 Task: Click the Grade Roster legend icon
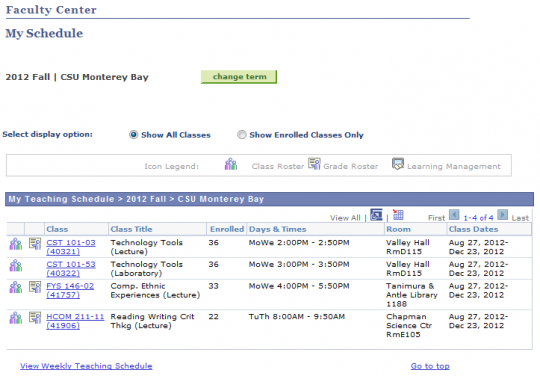pyautogui.click(x=314, y=164)
